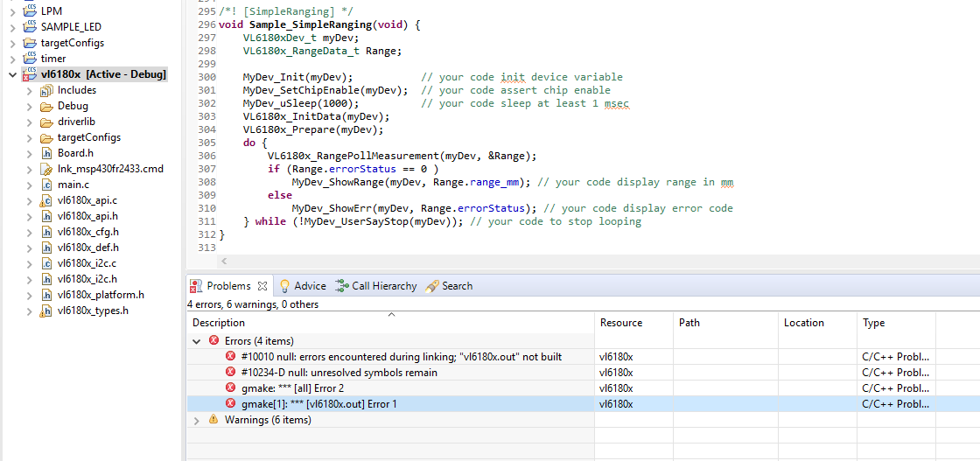Sort problems by Location column header
The height and width of the screenshot is (461, 980).
[817, 323]
